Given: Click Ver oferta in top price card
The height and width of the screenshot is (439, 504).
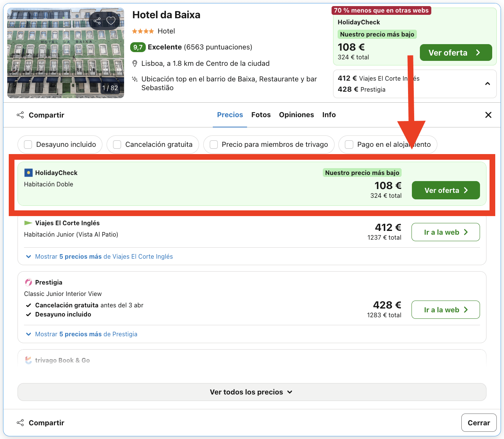Looking at the screenshot, I should pos(456,52).
